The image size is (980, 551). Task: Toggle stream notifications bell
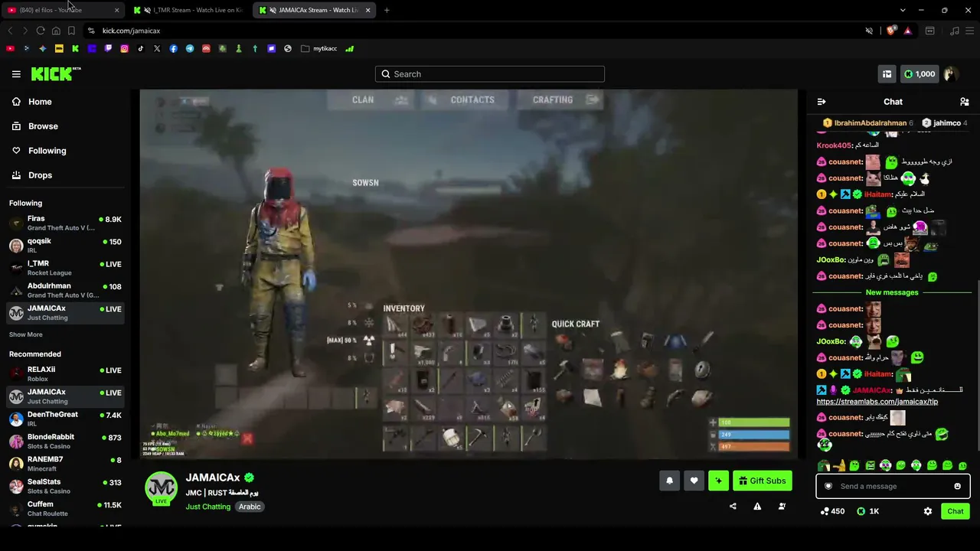[x=669, y=481]
